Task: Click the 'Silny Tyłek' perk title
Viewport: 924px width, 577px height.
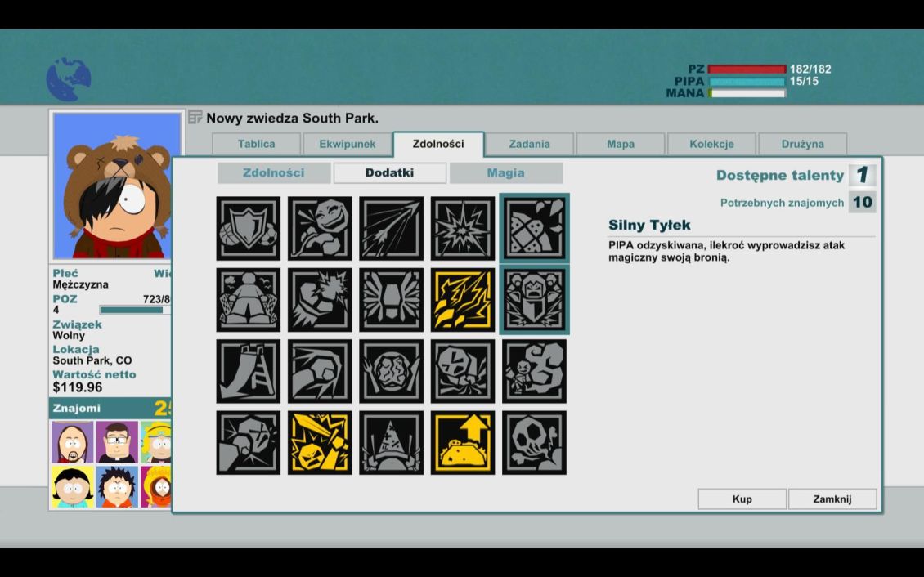Action: 649,225
